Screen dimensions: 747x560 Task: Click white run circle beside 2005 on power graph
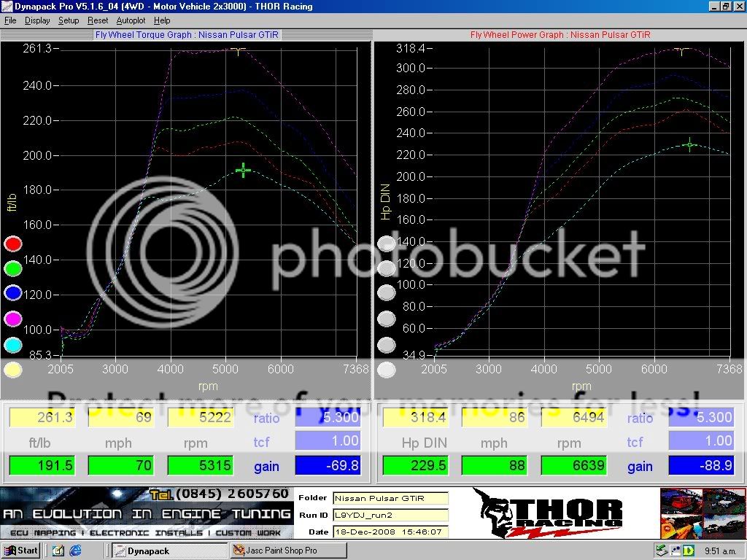(387, 370)
